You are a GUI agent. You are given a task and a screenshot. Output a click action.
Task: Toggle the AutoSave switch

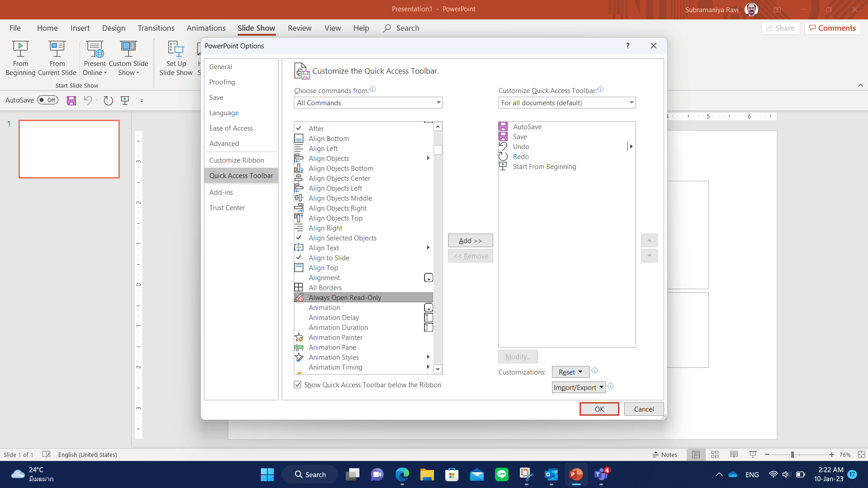tap(48, 100)
